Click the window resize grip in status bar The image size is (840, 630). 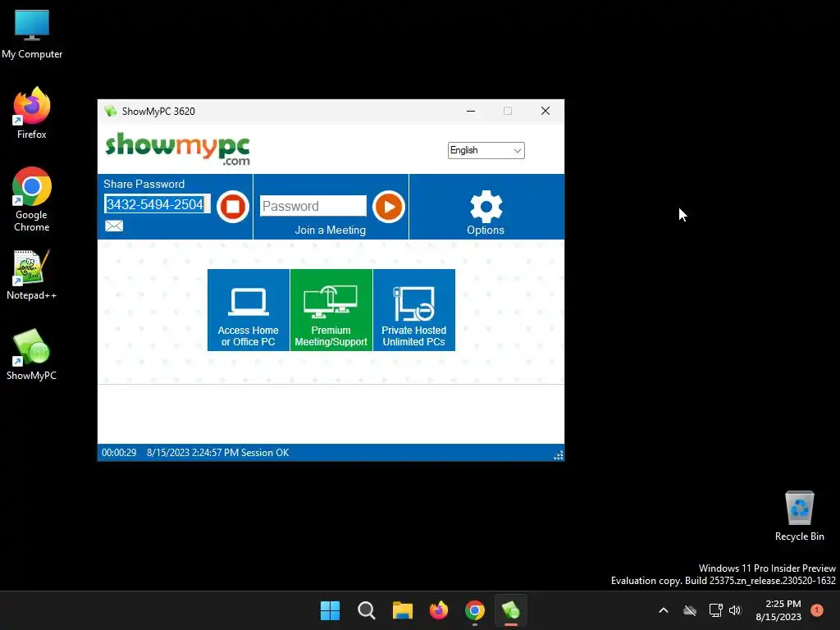(x=558, y=455)
